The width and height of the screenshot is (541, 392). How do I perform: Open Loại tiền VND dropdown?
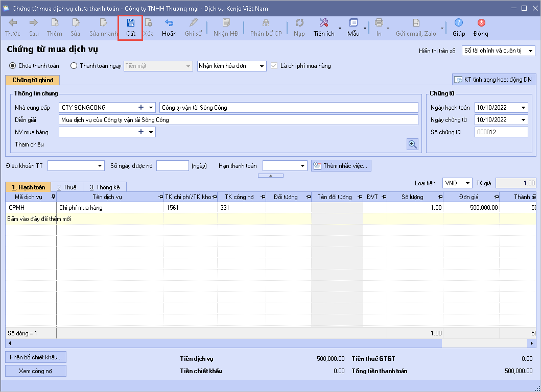[x=467, y=183]
